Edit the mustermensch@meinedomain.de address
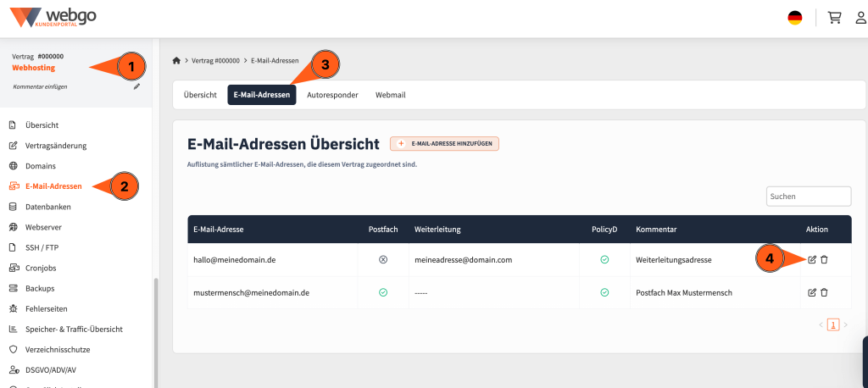The width and height of the screenshot is (868, 388). (x=812, y=292)
